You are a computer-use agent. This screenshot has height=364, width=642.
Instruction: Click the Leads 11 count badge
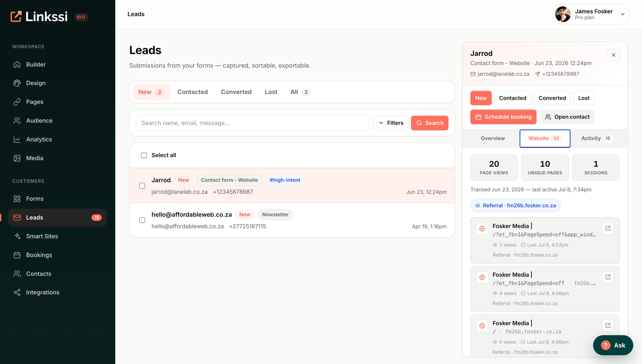(x=97, y=218)
